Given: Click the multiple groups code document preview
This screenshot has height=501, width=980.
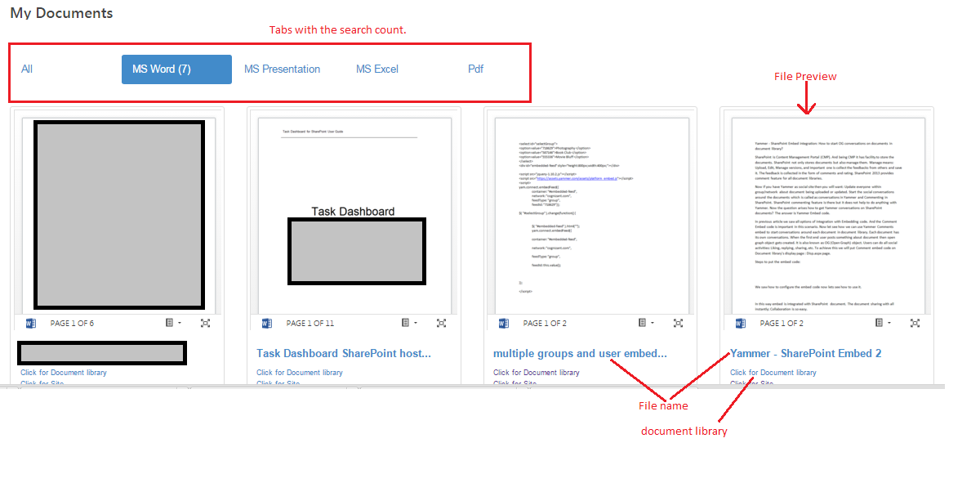Looking at the screenshot, I should pyautogui.click(x=590, y=216).
